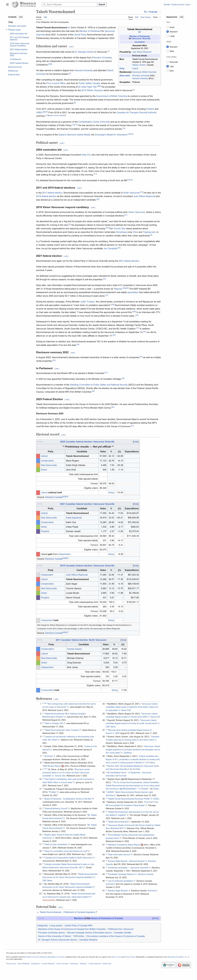Open the View history tab

(x=146, y=17)
